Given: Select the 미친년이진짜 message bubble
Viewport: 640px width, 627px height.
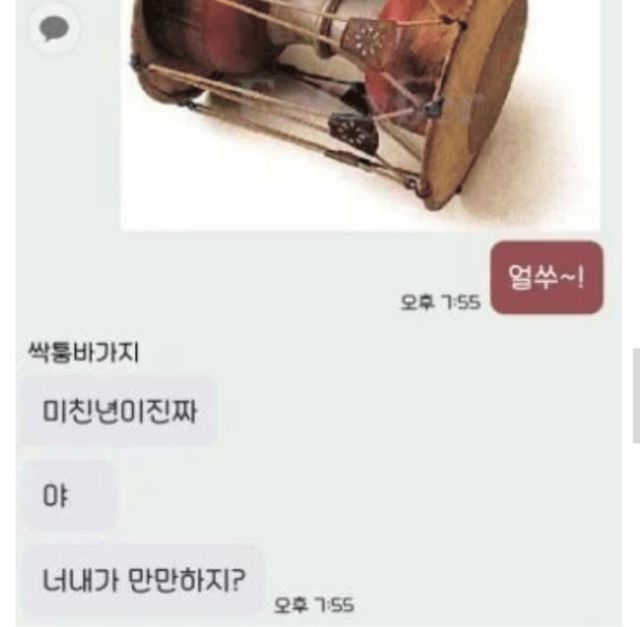Looking at the screenshot, I should point(119,411).
